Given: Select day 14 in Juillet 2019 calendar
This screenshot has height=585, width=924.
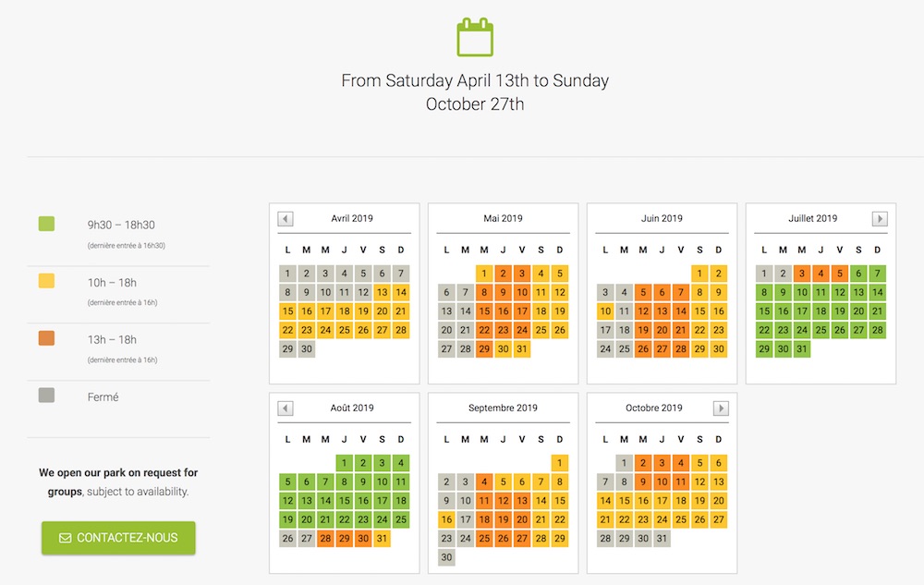Looking at the screenshot, I should pyautogui.click(x=877, y=292).
